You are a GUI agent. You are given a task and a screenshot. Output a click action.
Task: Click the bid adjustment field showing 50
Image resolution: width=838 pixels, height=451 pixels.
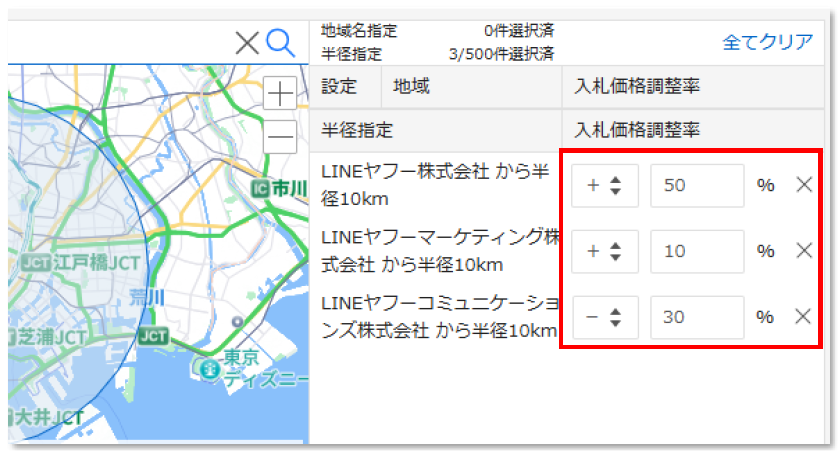pyautogui.click(x=697, y=185)
